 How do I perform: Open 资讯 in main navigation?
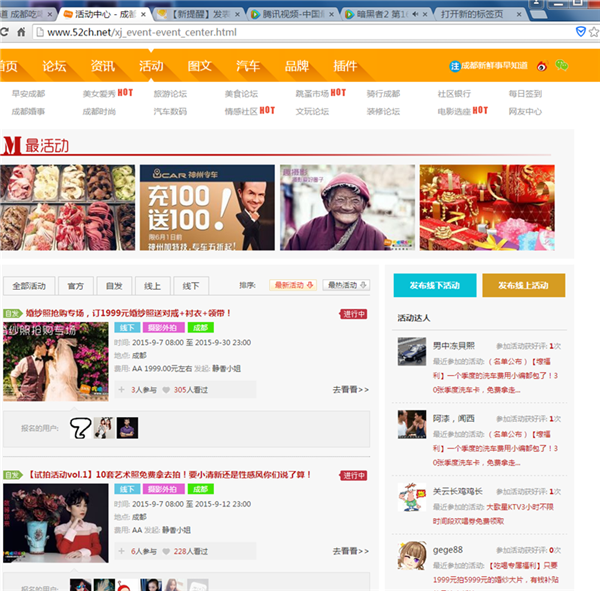click(103, 66)
